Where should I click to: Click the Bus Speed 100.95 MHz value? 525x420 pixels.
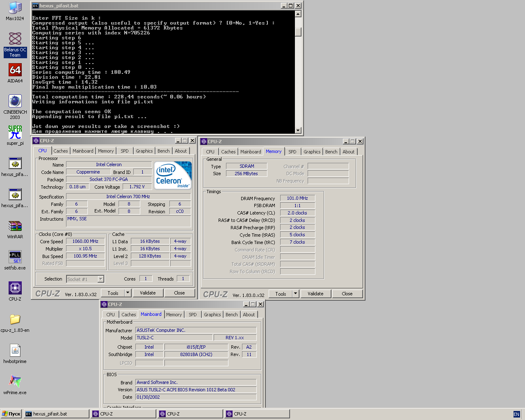85,256
